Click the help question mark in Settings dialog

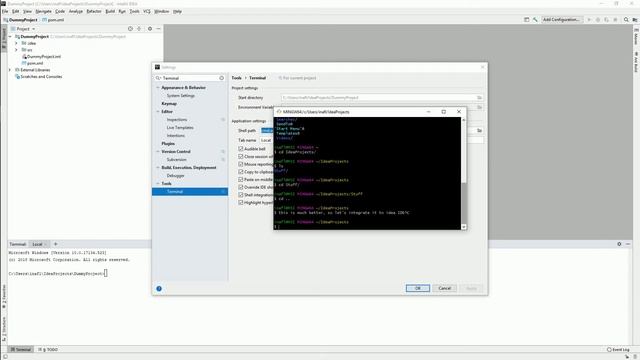[159, 289]
